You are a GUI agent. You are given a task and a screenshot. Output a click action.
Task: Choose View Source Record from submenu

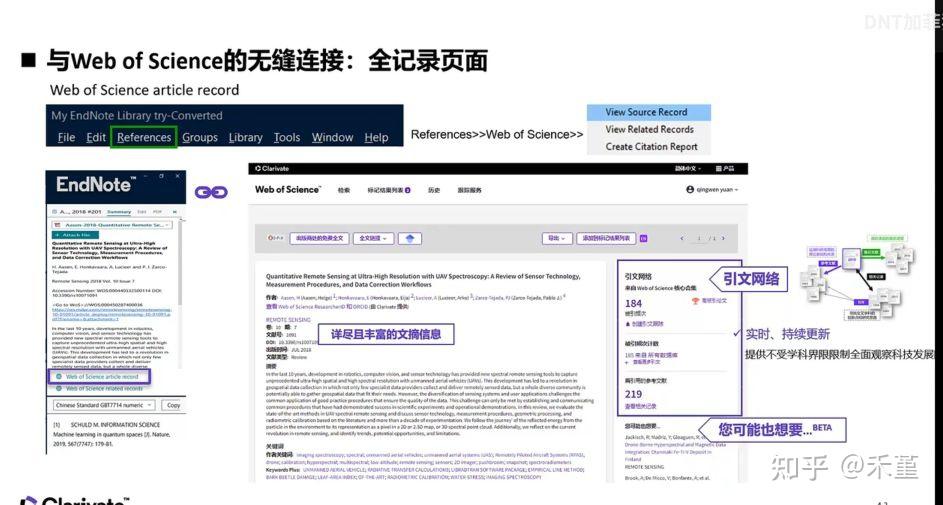pyautogui.click(x=649, y=112)
